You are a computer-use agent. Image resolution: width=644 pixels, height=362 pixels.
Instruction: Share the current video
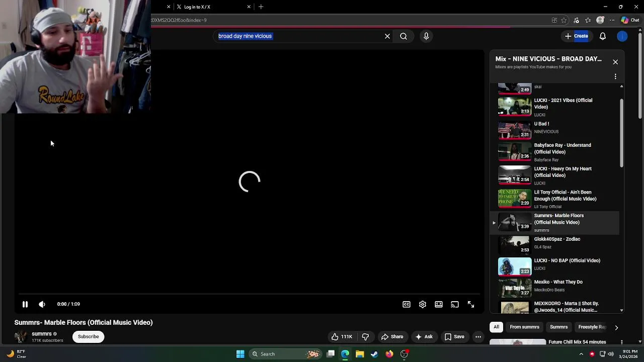[392, 337]
